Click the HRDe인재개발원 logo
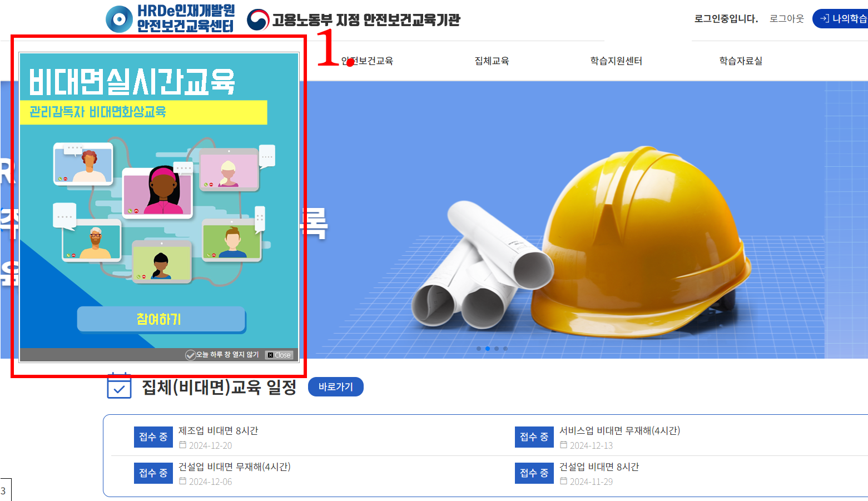 coord(170,18)
